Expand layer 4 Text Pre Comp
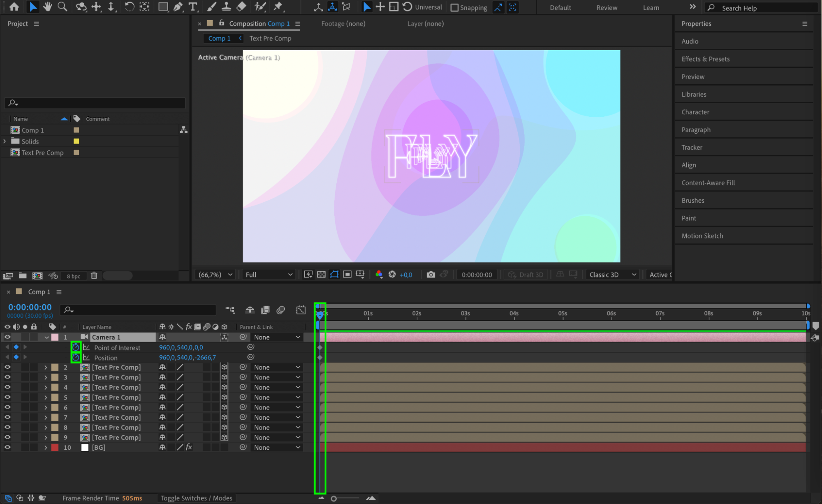Screen dimensions: 822x504 click(x=46, y=387)
